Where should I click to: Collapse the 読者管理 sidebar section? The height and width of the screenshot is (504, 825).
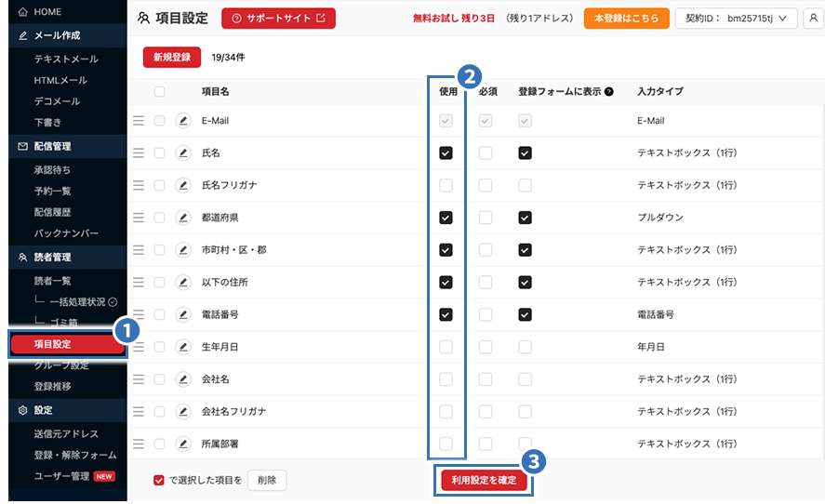coord(63,258)
